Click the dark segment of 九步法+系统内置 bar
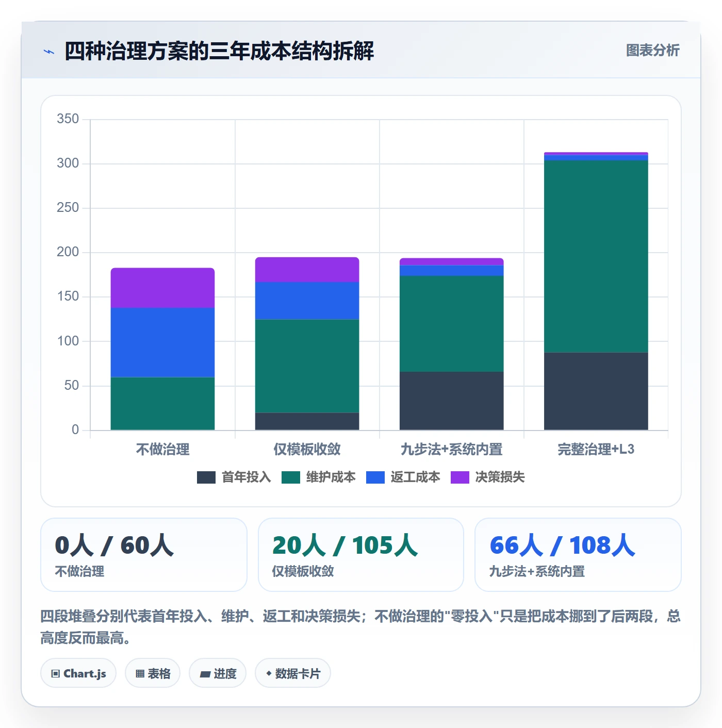 tap(451, 401)
